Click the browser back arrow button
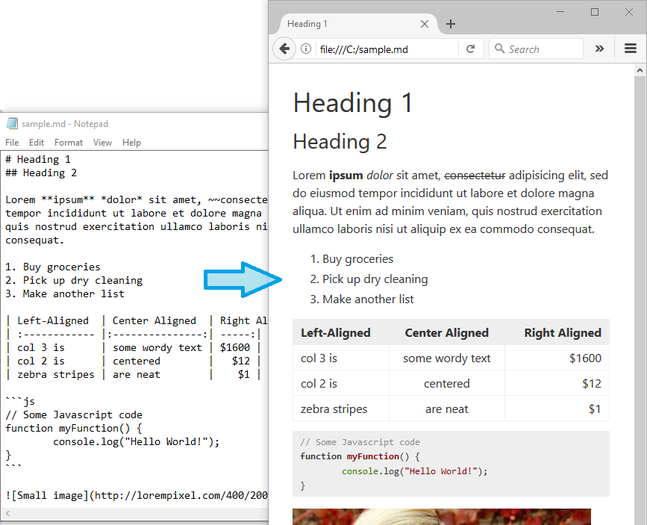Viewport: 647px width, 525px height. tap(284, 48)
